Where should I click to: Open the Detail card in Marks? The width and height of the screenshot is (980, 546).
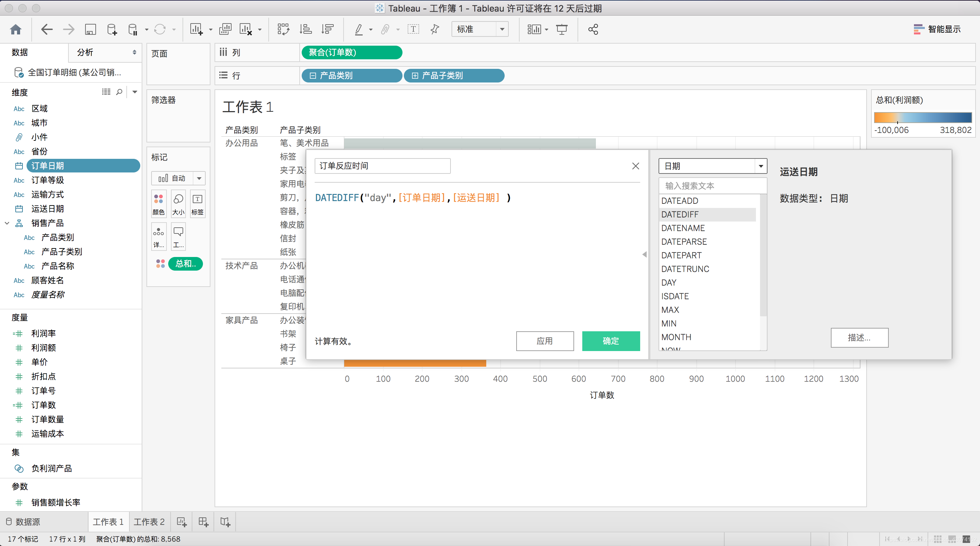pos(159,237)
